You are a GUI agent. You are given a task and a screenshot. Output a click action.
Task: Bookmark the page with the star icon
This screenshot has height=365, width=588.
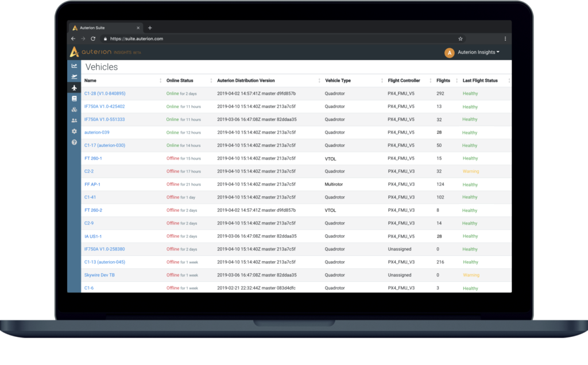(x=461, y=38)
